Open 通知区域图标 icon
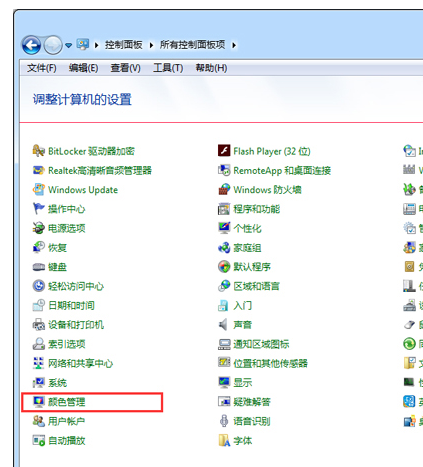Screen dimensions: 423x467 pyautogui.click(x=224, y=344)
